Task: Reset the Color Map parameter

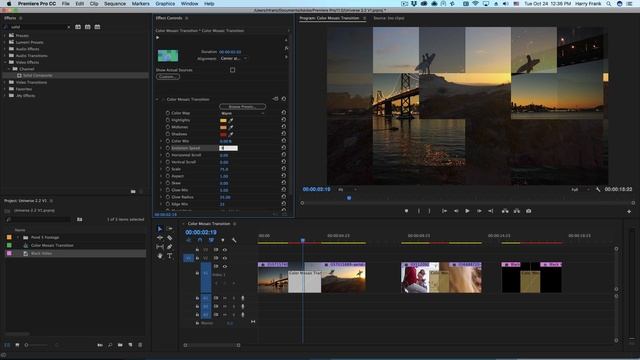Action: [x=284, y=113]
